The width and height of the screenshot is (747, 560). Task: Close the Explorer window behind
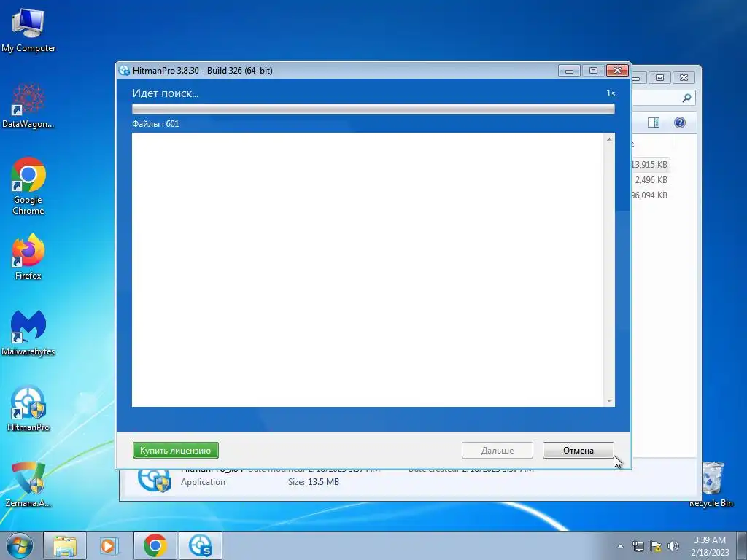click(x=684, y=77)
